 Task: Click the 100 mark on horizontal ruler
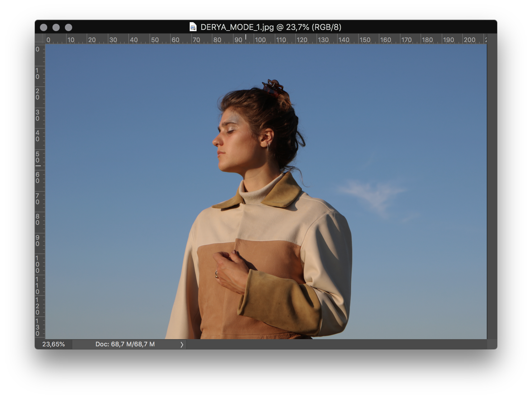[260, 40]
